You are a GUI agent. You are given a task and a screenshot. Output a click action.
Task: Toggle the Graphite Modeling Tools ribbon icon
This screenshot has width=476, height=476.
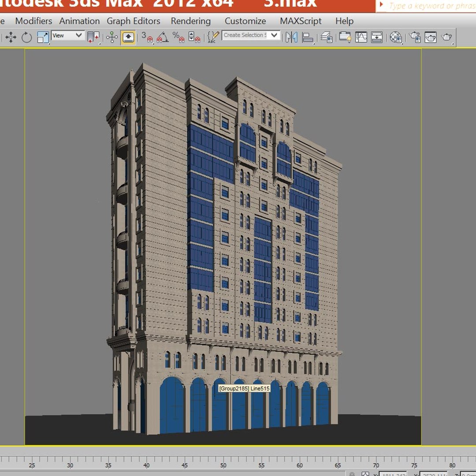pyautogui.click(x=345, y=37)
